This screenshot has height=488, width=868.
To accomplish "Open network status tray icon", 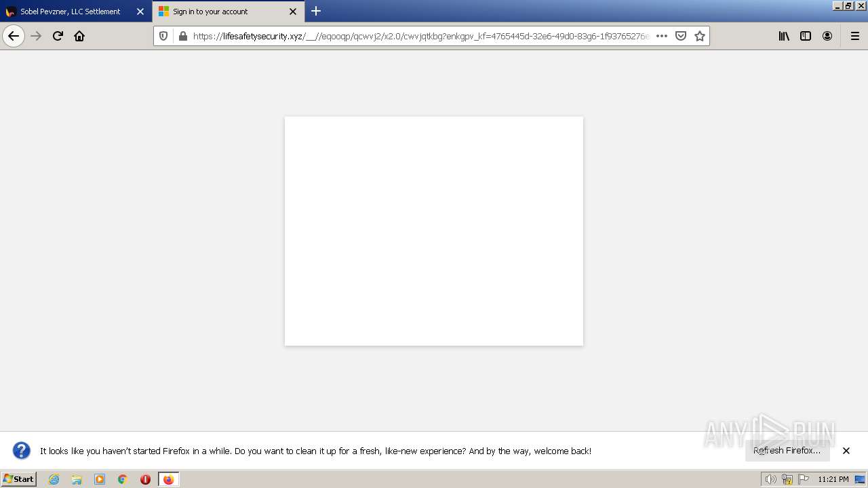I will click(x=787, y=479).
